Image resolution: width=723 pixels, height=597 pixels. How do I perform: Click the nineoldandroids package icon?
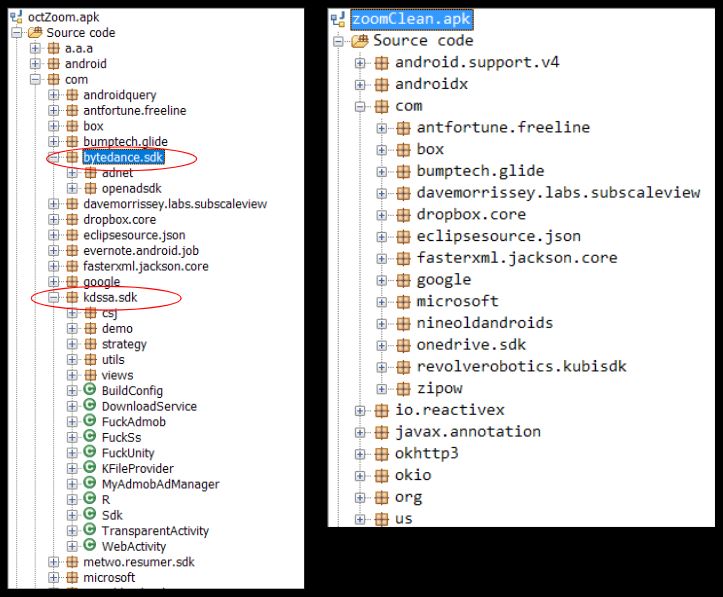pyautogui.click(x=403, y=324)
